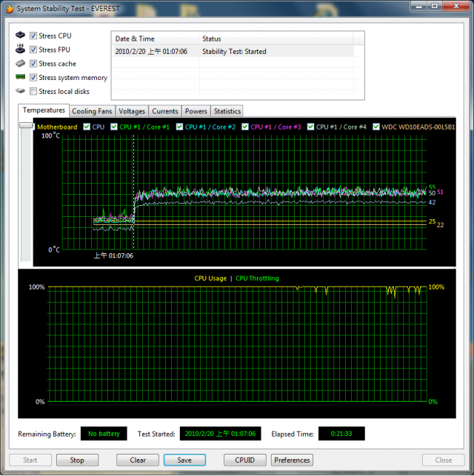Click the Elapsed Time value 0:21:33
The image size is (474, 476).
point(341,434)
